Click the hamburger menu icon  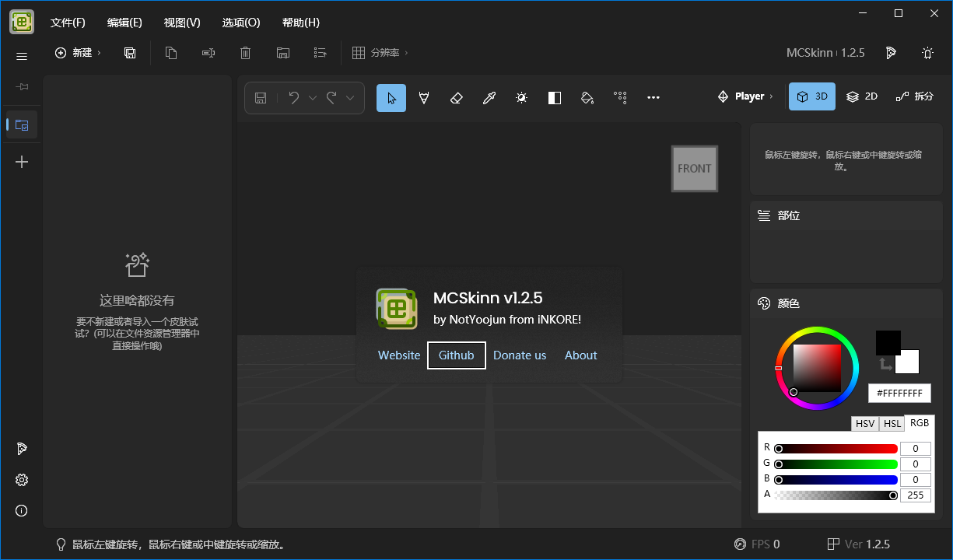pos(22,56)
